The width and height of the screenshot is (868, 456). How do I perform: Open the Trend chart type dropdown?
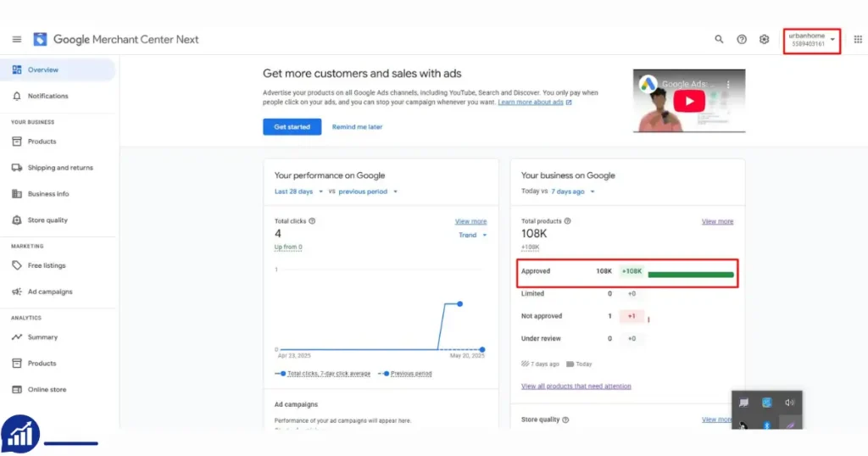point(472,235)
